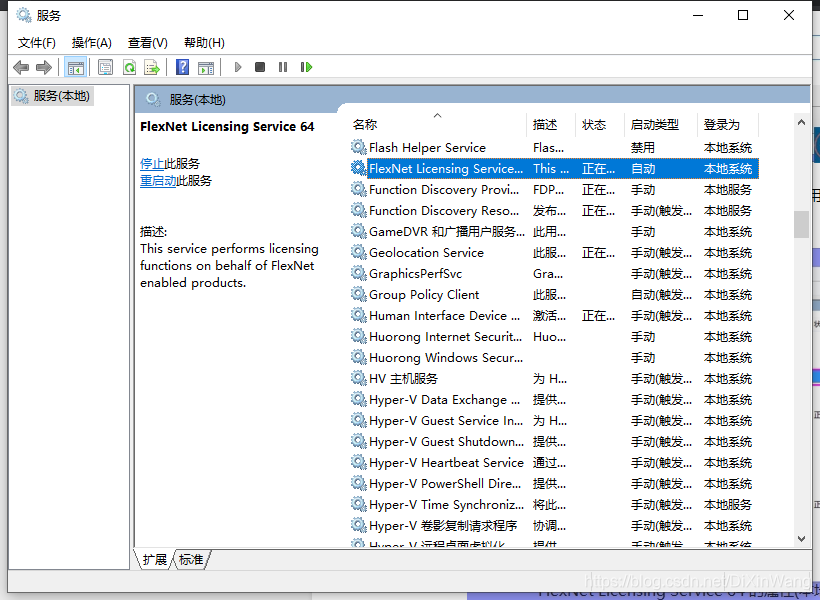Click the Services window title bar icon
The width and height of the screenshot is (820, 600).
[24, 15]
